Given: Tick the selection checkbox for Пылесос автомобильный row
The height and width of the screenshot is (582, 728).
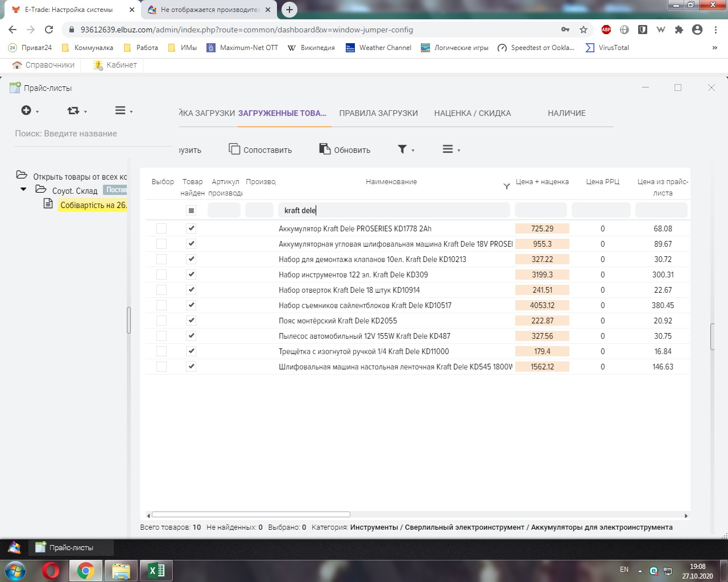Looking at the screenshot, I should [x=162, y=336].
